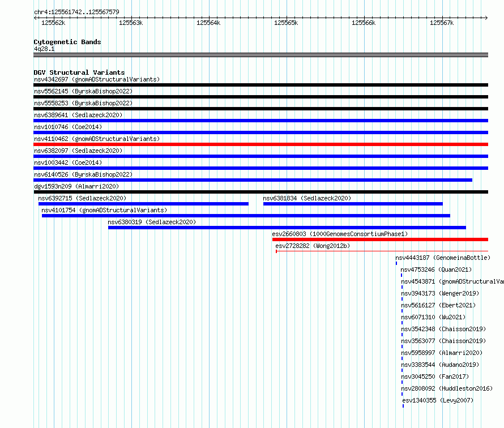This screenshot has width=504, height=428.
Task: Click the Cytogenetic Bands track title
Action: 67,42
